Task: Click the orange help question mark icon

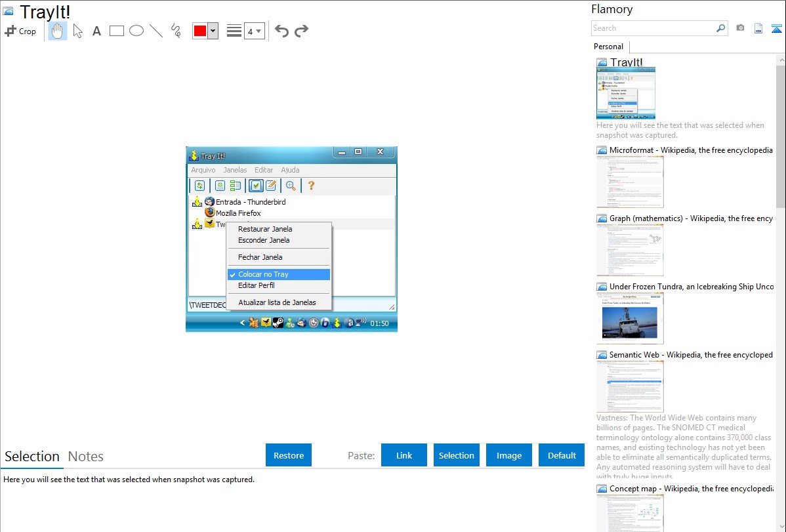Action: click(x=311, y=186)
